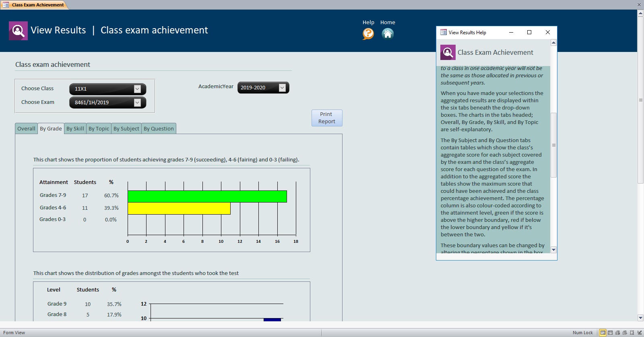Click the help paragraph starting 'The By Subject and'
Screen dimensions: 644x337
pos(492,188)
